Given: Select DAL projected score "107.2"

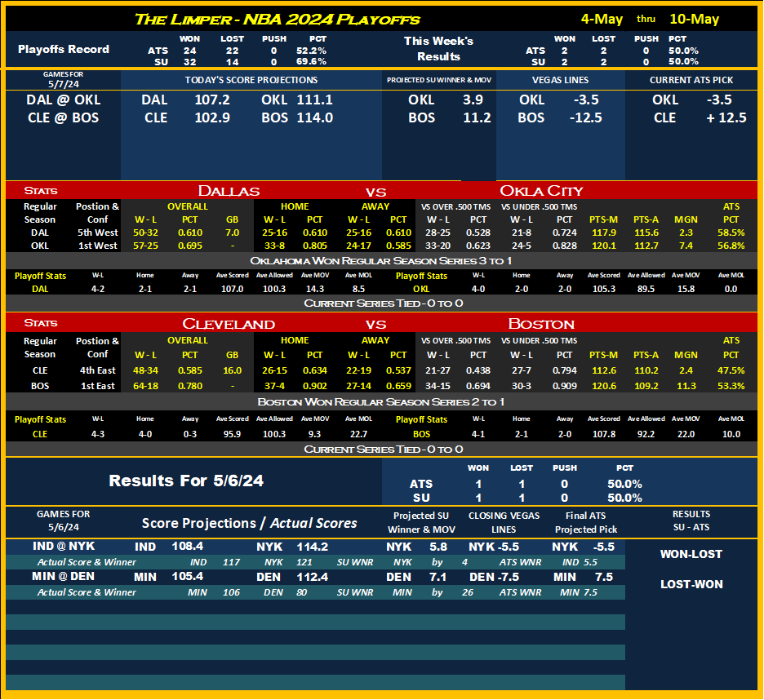Looking at the screenshot, I should [212, 100].
